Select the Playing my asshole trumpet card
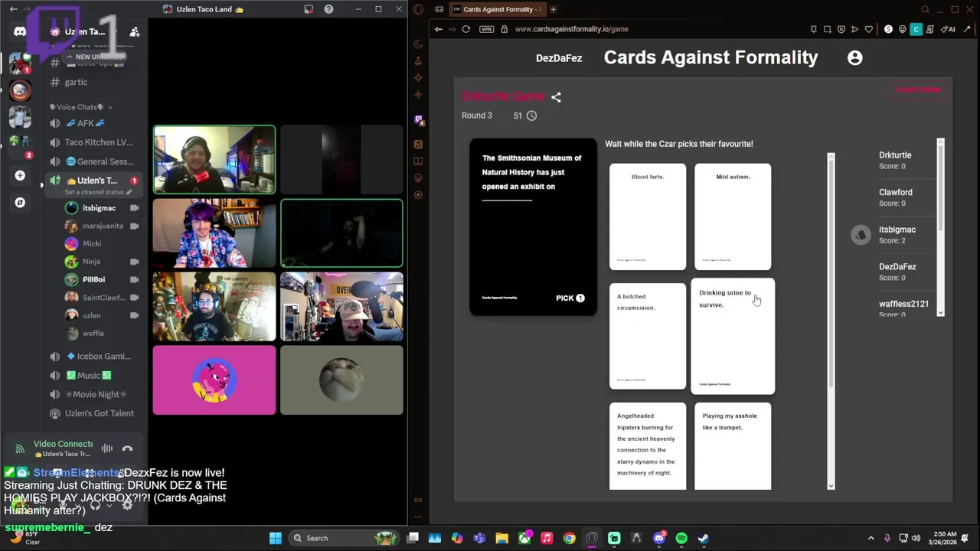This screenshot has width=980, height=551. coord(733,446)
